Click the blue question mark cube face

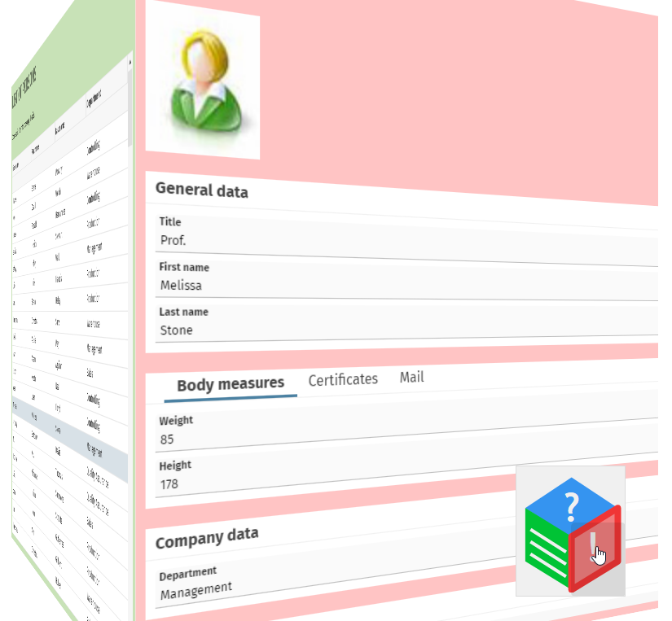572,506
